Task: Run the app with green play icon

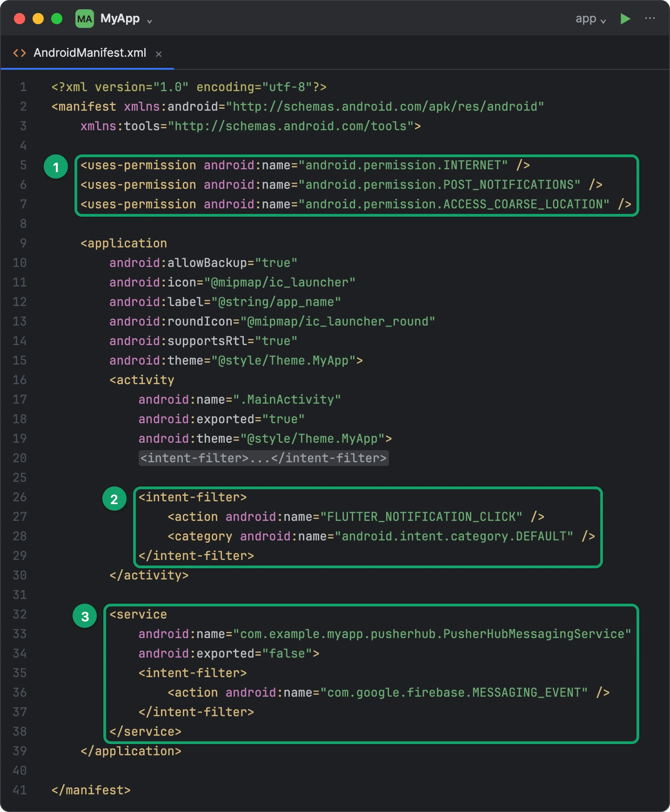Action: tap(625, 19)
